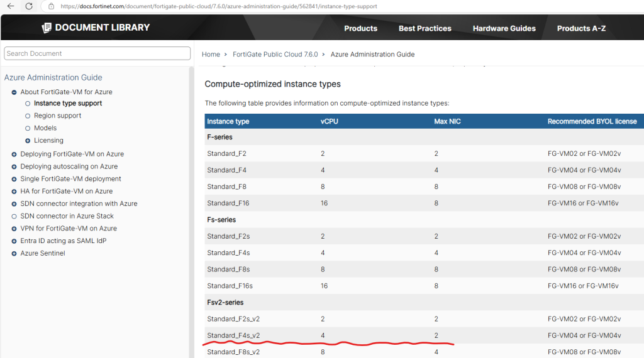Screen dimensions: 644x358
Task: Open FortiGate Public Cloud 7.6.0 breadcrumb
Action: coord(275,55)
